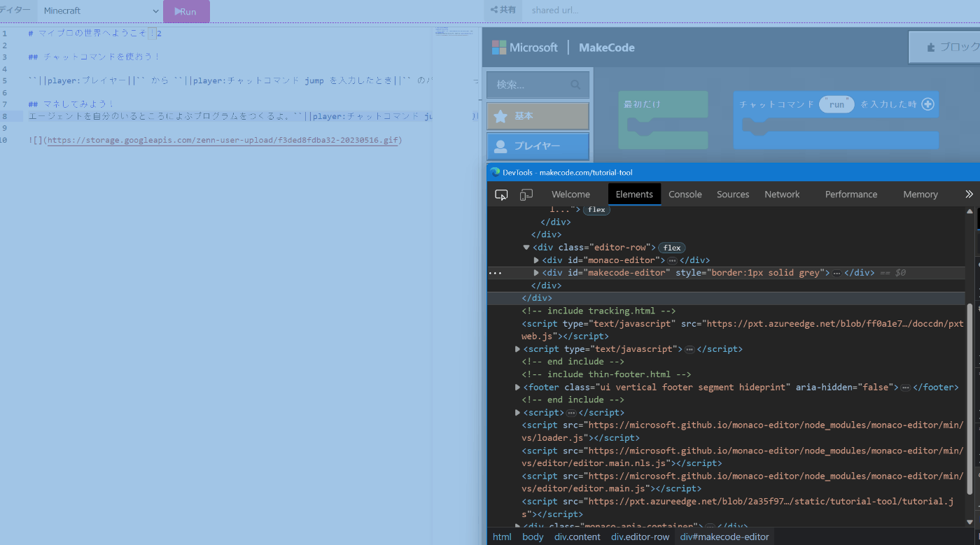Activate the DevTools inspect element icon
980x545 pixels.
click(501, 194)
